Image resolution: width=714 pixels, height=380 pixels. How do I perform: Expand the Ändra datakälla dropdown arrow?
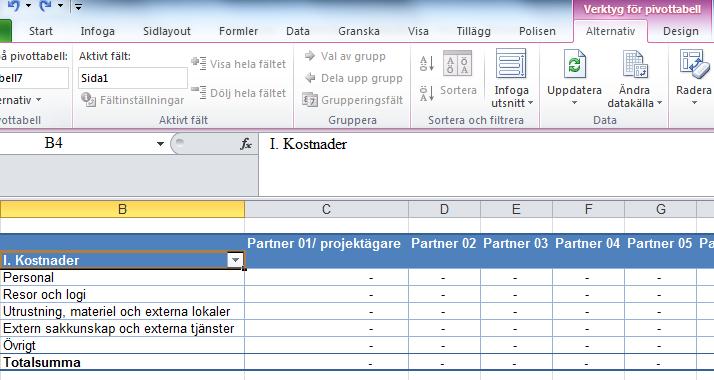(659, 103)
